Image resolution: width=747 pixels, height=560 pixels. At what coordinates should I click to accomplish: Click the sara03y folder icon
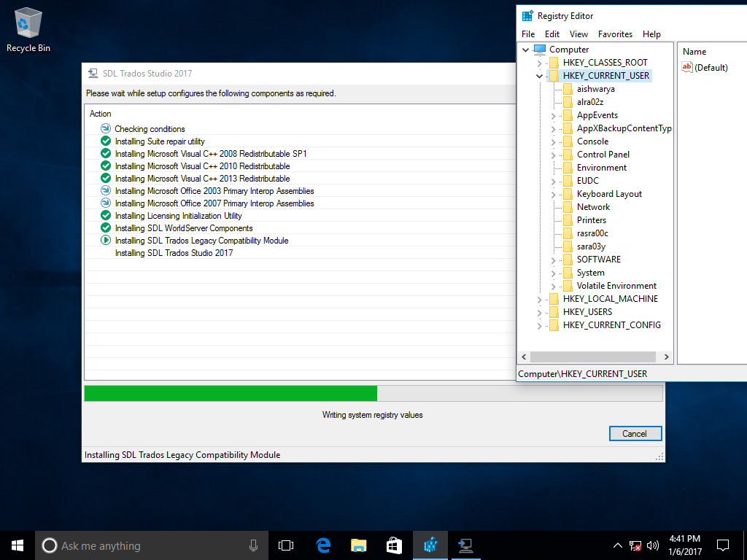[x=568, y=246]
